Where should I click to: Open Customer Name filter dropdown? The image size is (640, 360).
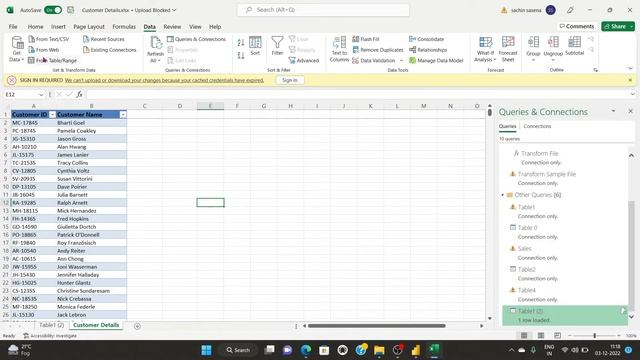click(123, 115)
